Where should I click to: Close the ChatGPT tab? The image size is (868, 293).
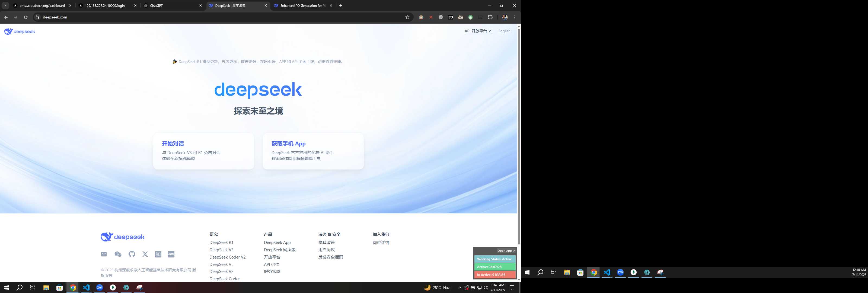200,5
